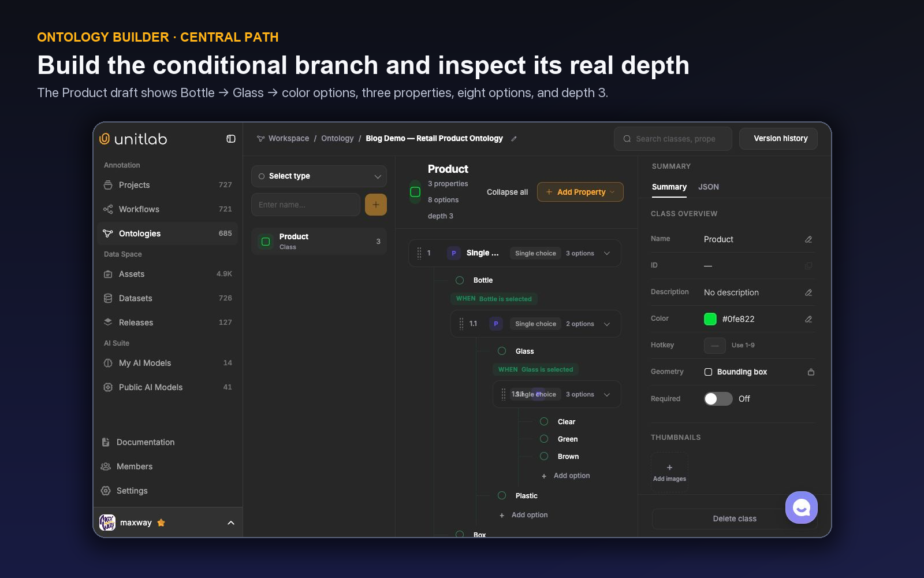Open Datasets in the sidebar
The width and height of the screenshot is (924, 578).
(x=167, y=298)
